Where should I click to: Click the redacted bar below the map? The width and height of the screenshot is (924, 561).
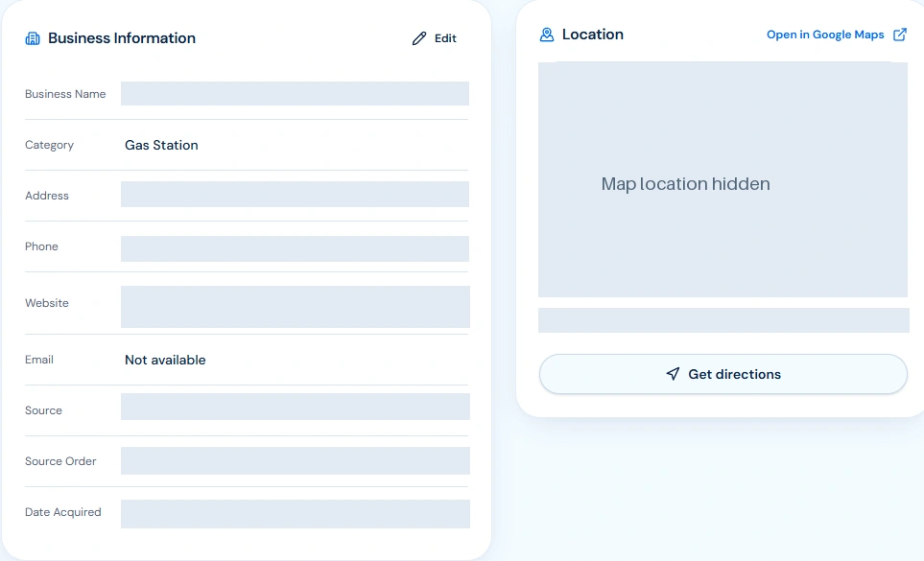click(723, 320)
